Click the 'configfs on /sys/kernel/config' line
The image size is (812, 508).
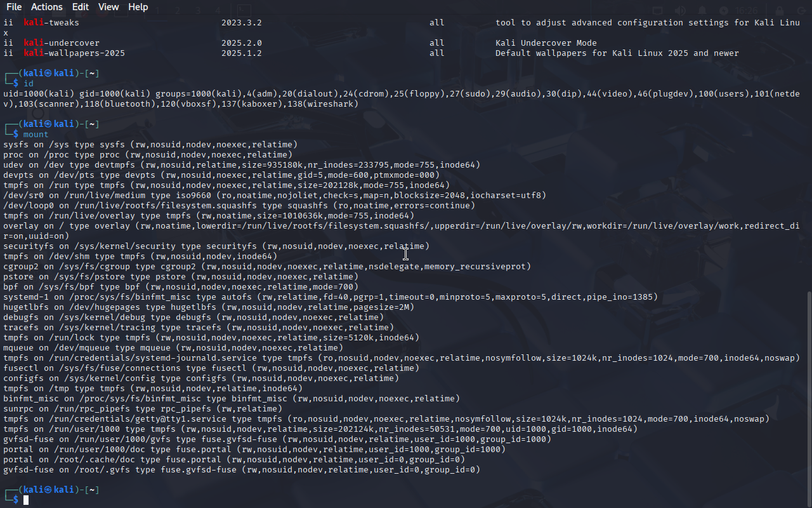[x=201, y=378]
